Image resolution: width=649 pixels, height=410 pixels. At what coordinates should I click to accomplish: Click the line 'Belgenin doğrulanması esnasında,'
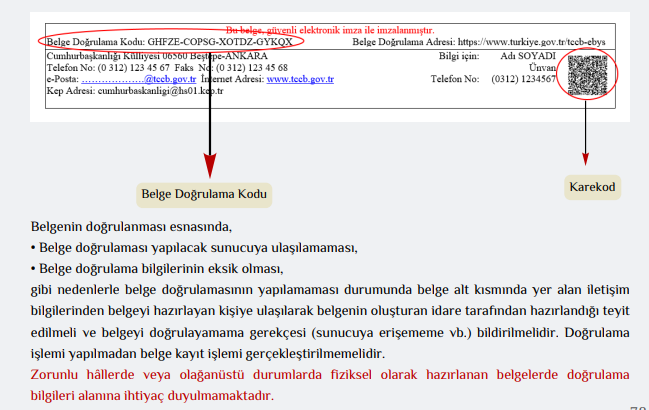(131, 227)
